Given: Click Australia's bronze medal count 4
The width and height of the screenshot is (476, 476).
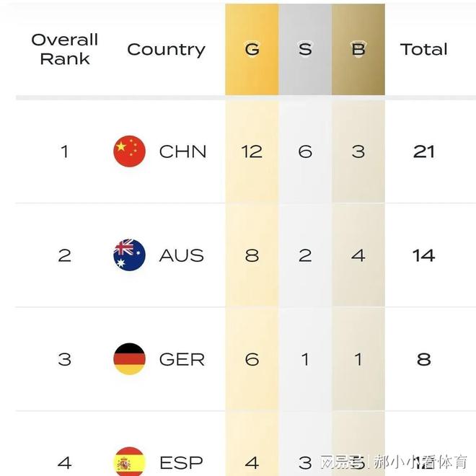Looking at the screenshot, I should click(358, 255).
